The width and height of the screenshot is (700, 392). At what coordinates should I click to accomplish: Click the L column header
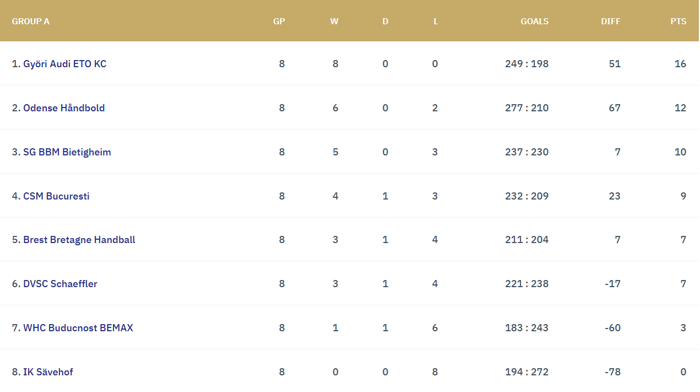[x=435, y=21]
